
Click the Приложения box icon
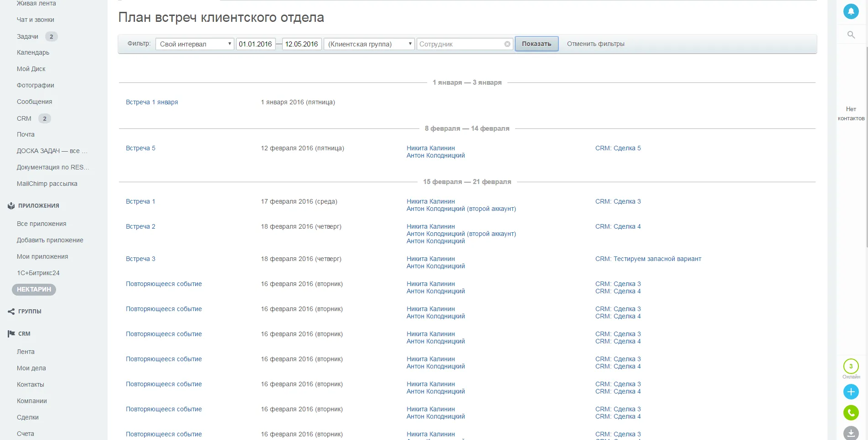[11, 206]
